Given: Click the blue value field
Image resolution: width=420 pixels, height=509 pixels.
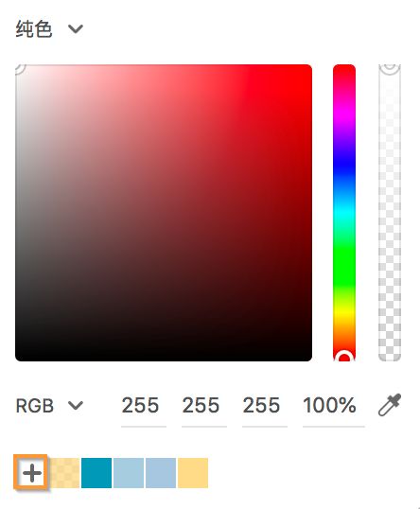Looking at the screenshot, I should click(x=265, y=409).
